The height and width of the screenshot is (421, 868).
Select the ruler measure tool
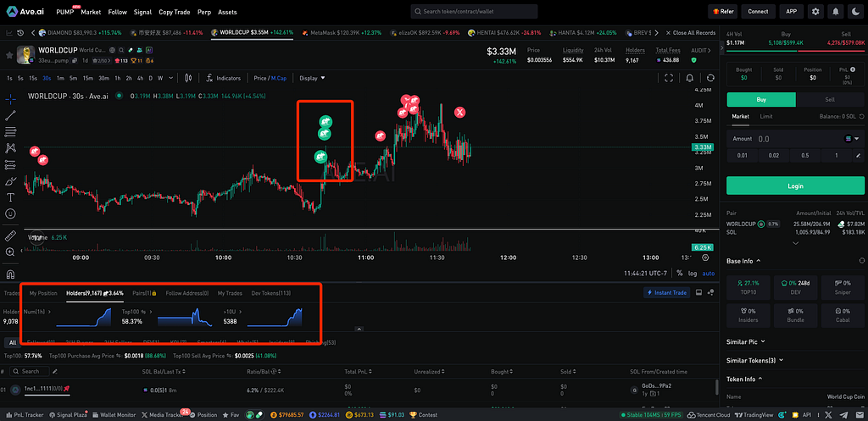[10, 236]
